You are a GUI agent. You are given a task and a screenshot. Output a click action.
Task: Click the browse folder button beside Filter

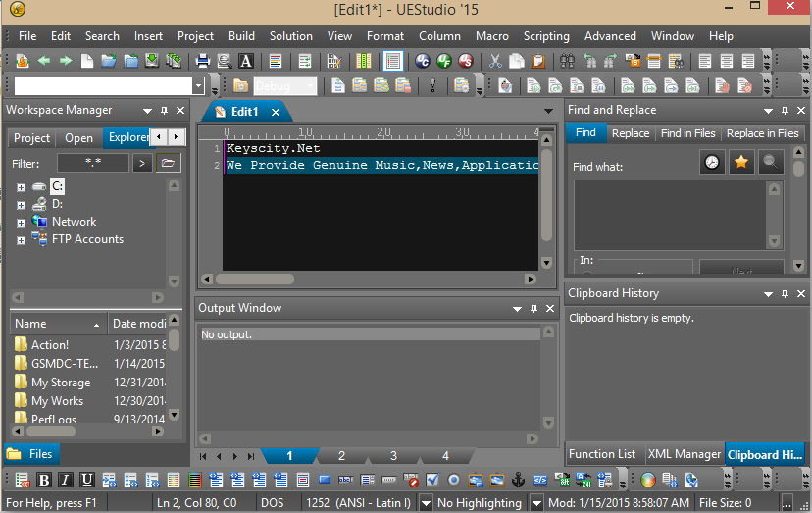[x=168, y=163]
